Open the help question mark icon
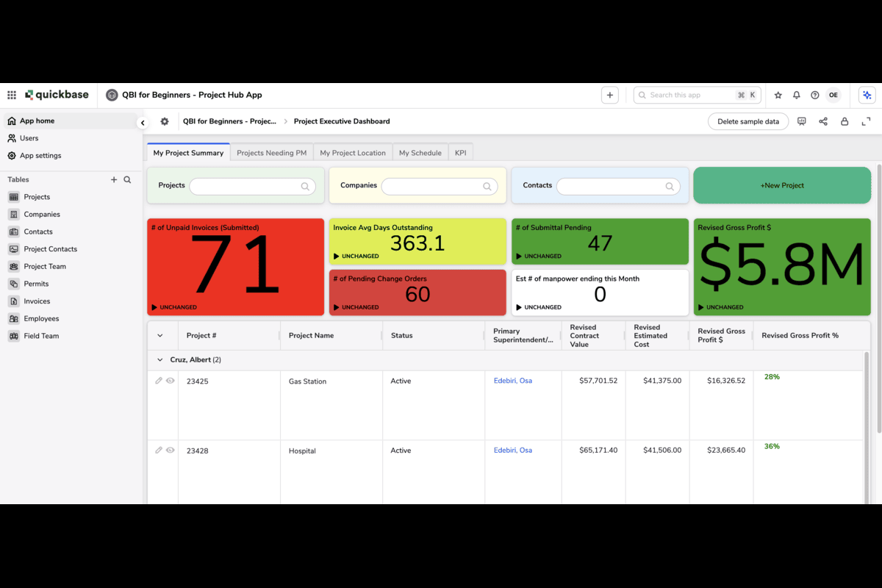Screen dimensions: 882x588 pyautogui.click(x=815, y=95)
